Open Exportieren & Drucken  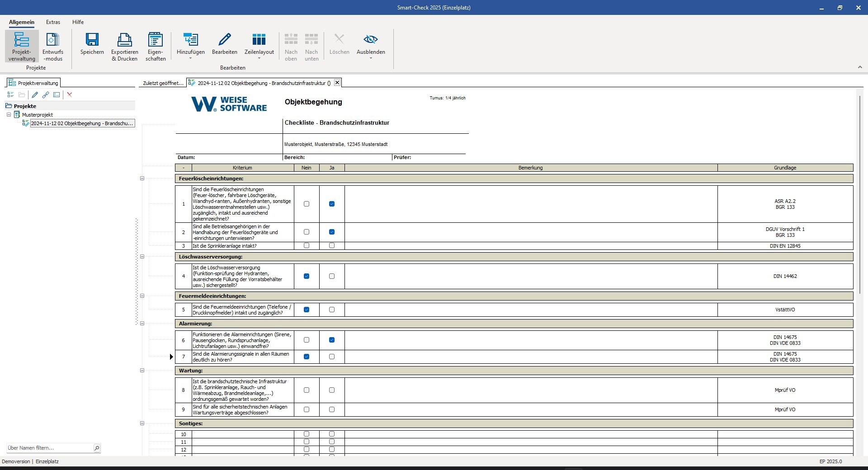[x=124, y=47]
